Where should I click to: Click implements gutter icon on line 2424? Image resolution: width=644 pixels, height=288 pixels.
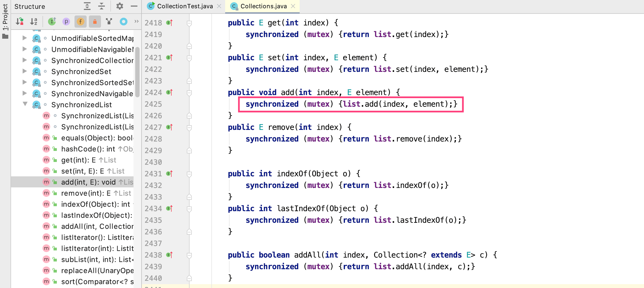point(169,92)
